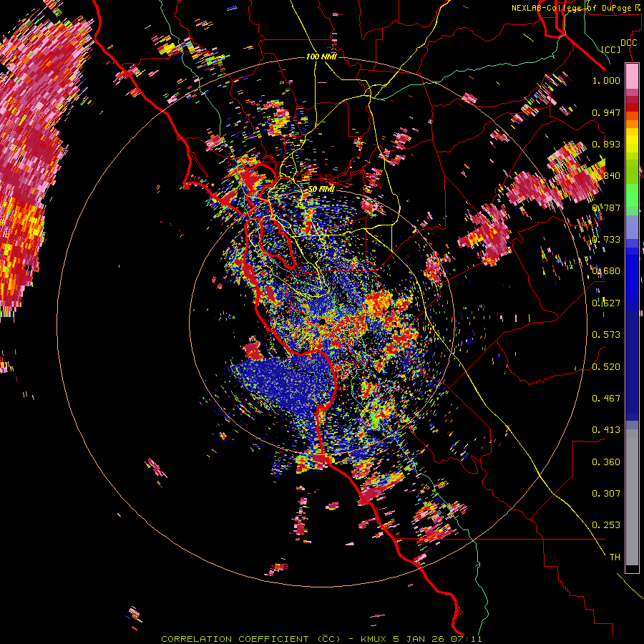Click the 0.520 scale value
The height and width of the screenshot is (644, 644).
point(606,367)
